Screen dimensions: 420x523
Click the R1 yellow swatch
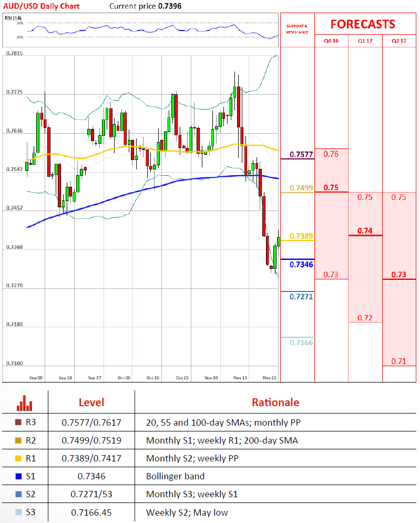[x=18, y=458]
